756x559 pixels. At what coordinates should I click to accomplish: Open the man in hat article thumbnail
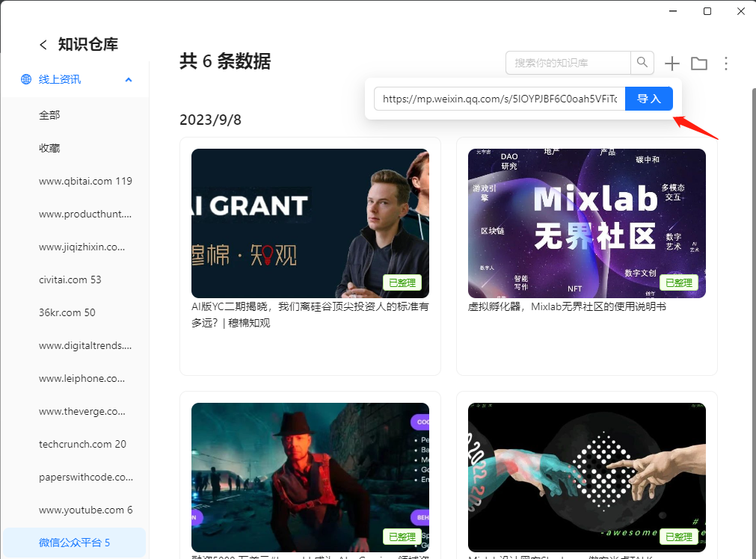pyautogui.click(x=310, y=477)
